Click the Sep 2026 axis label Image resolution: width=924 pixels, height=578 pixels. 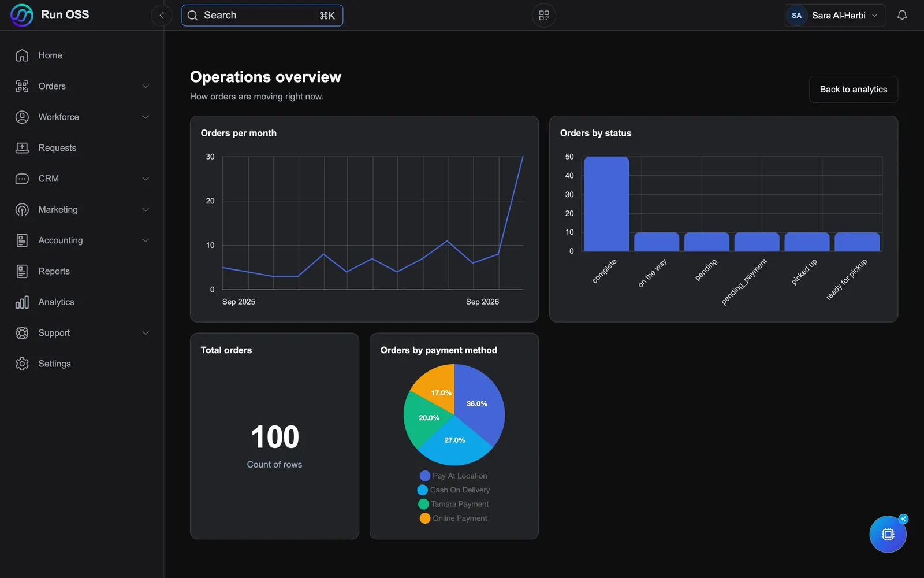pyautogui.click(x=482, y=302)
